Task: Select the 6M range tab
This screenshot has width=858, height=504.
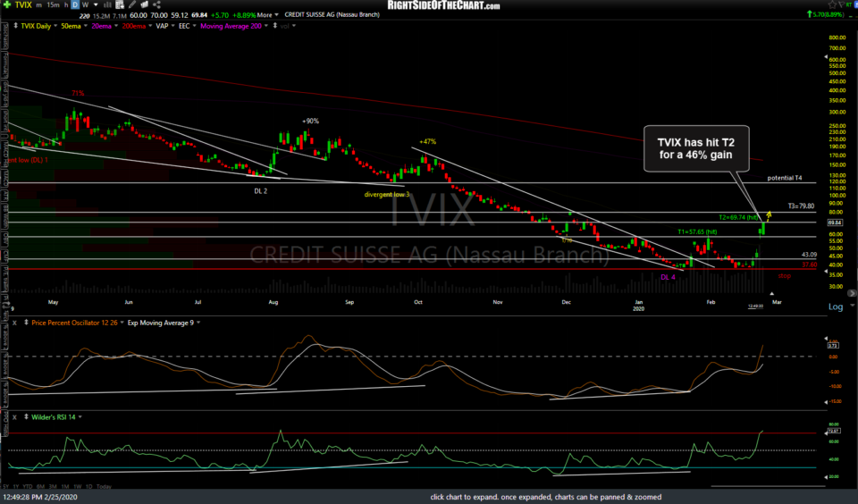Action: 40,486
